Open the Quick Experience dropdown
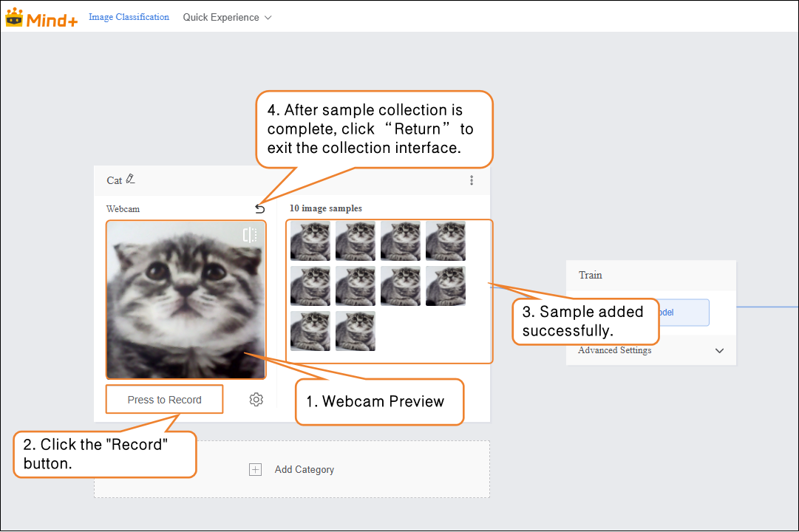The width and height of the screenshot is (799, 532). 227,17
